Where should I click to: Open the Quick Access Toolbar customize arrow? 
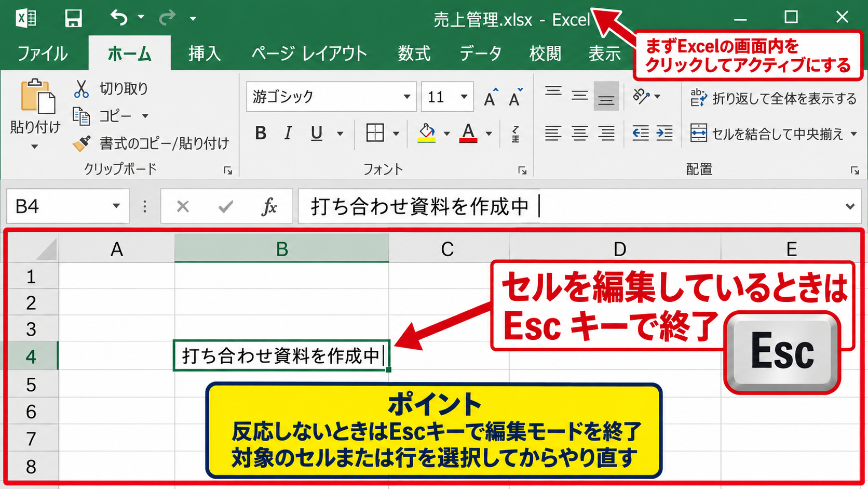pyautogui.click(x=193, y=19)
